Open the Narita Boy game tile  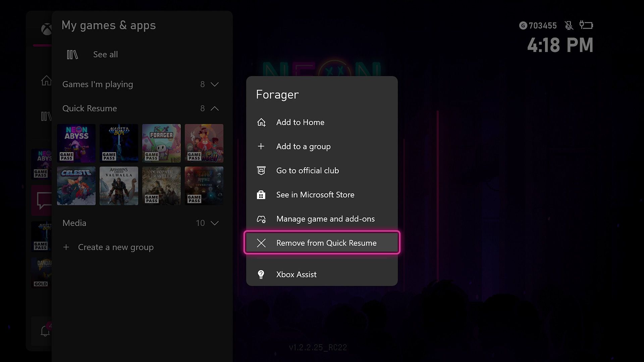pos(119,143)
